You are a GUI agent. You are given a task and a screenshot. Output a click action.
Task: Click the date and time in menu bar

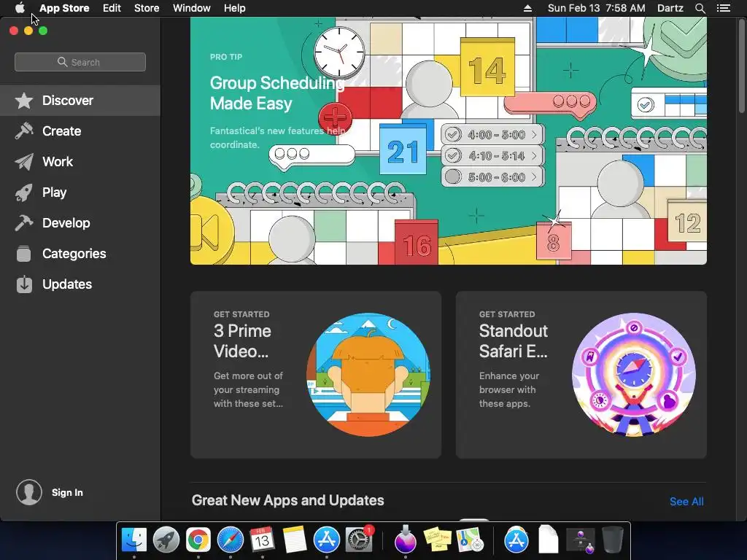pyautogui.click(x=597, y=8)
